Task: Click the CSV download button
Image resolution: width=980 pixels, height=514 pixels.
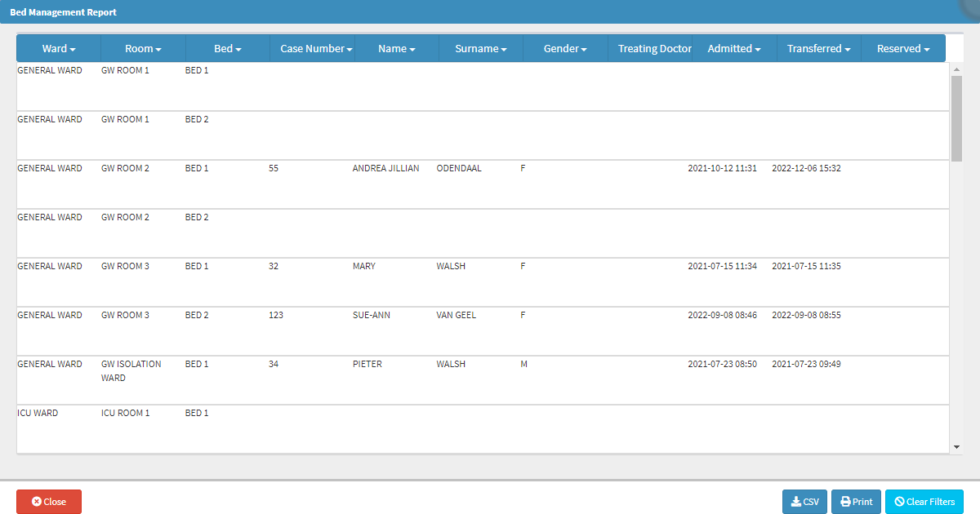Action: tap(804, 502)
